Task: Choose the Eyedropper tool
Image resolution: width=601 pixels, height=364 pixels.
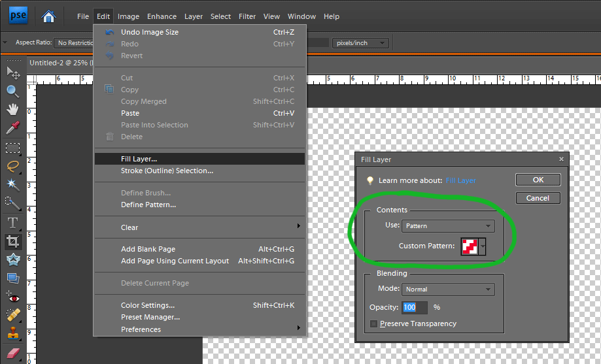Action: pyautogui.click(x=12, y=128)
